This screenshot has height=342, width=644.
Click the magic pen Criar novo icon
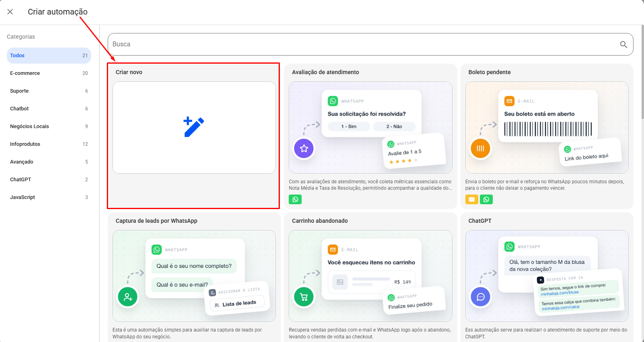(194, 127)
